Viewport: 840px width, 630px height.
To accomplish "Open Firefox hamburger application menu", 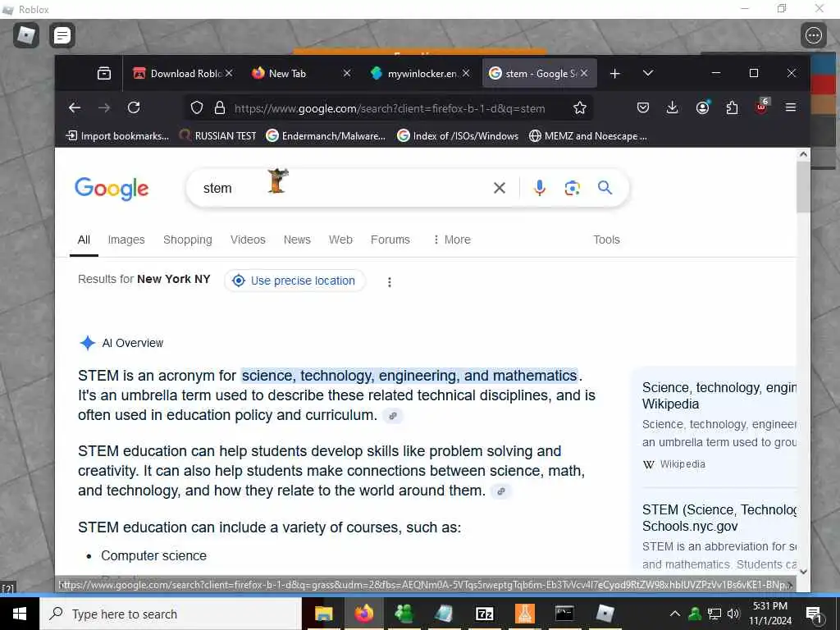I will (x=791, y=107).
